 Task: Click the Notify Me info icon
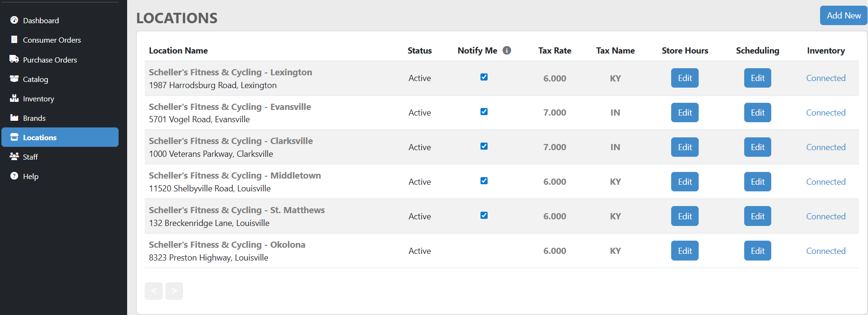pyautogui.click(x=507, y=50)
